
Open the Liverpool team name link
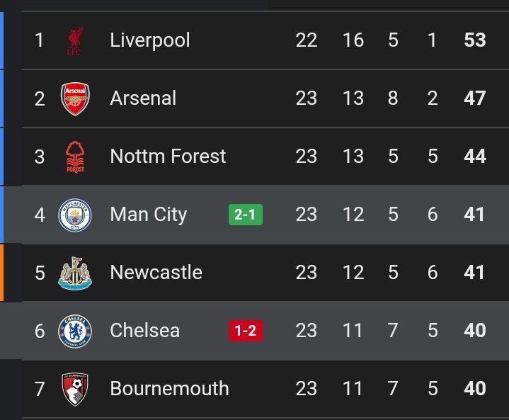(149, 40)
